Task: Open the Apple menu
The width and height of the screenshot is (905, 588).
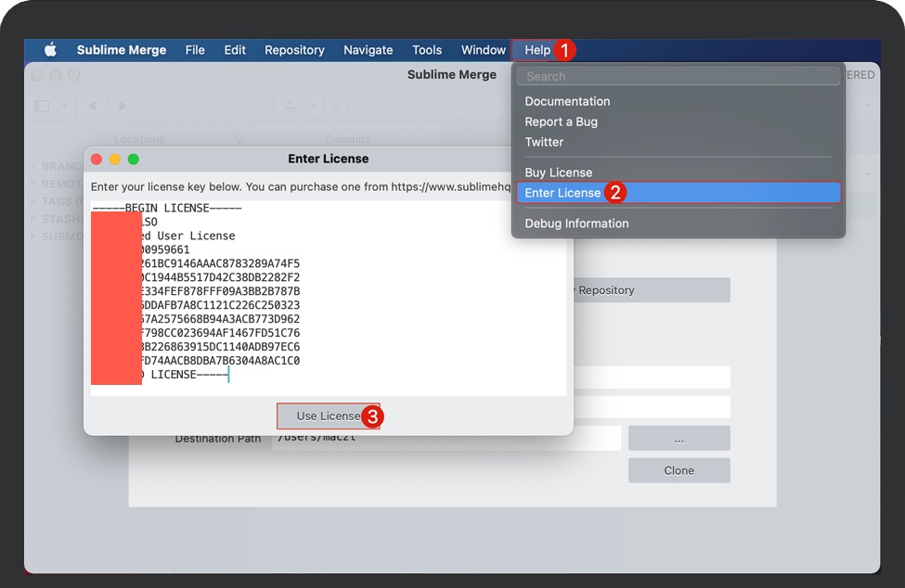Action: [x=51, y=50]
